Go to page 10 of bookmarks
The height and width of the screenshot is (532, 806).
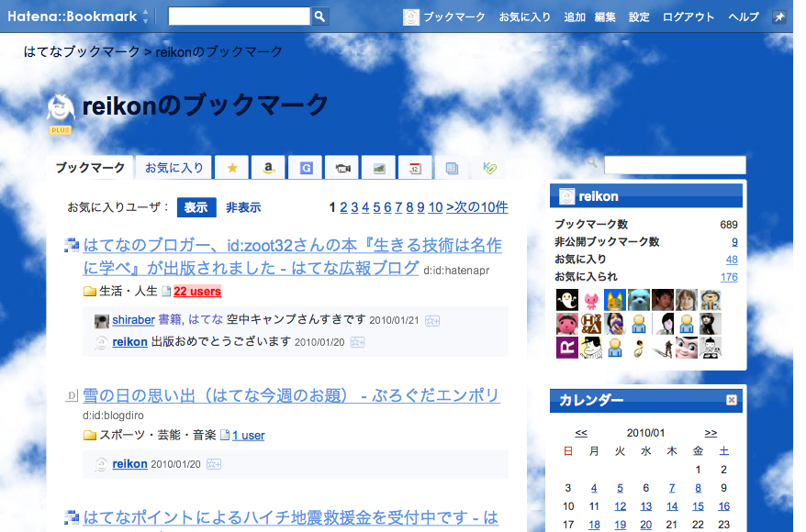(435, 207)
